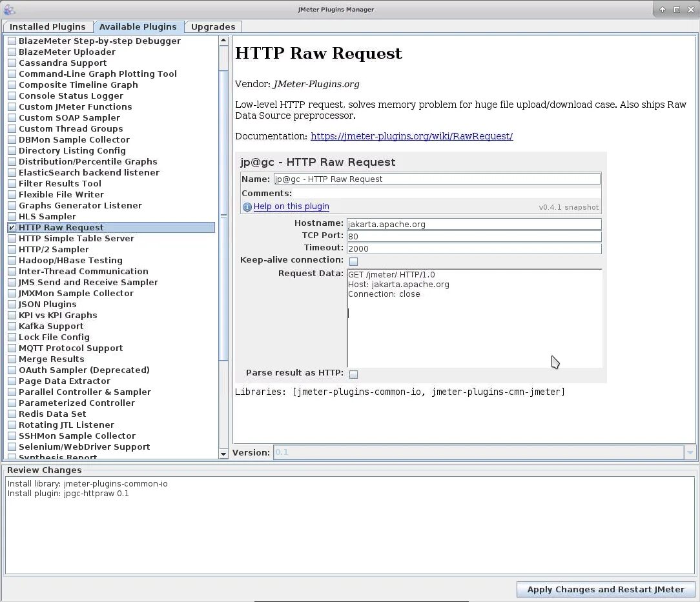Open the Version dropdown arrow
The height and width of the screenshot is (602, 700).
coord(690,452)
